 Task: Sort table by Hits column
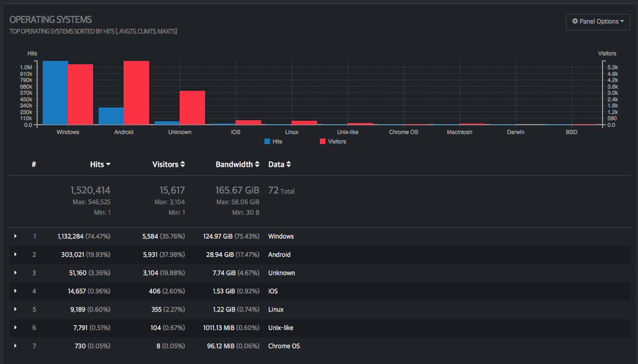[x=100, y=165]
